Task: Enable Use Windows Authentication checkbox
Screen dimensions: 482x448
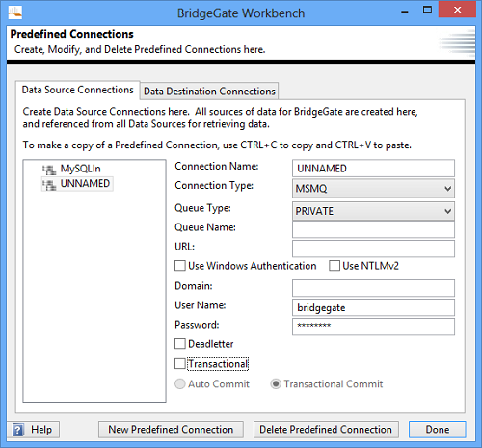Action: pos(180,266)
